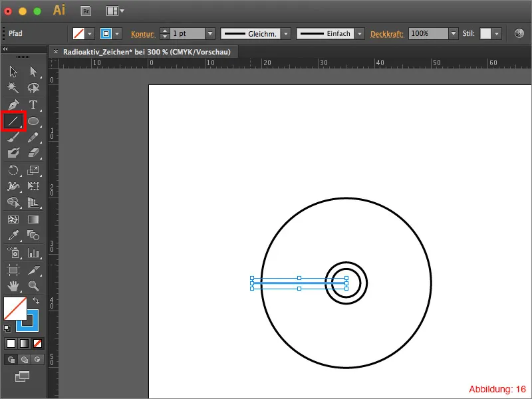The image size is (532, 399).
Task: Select the Zoom magnifier tool
Action: (33, 286)
